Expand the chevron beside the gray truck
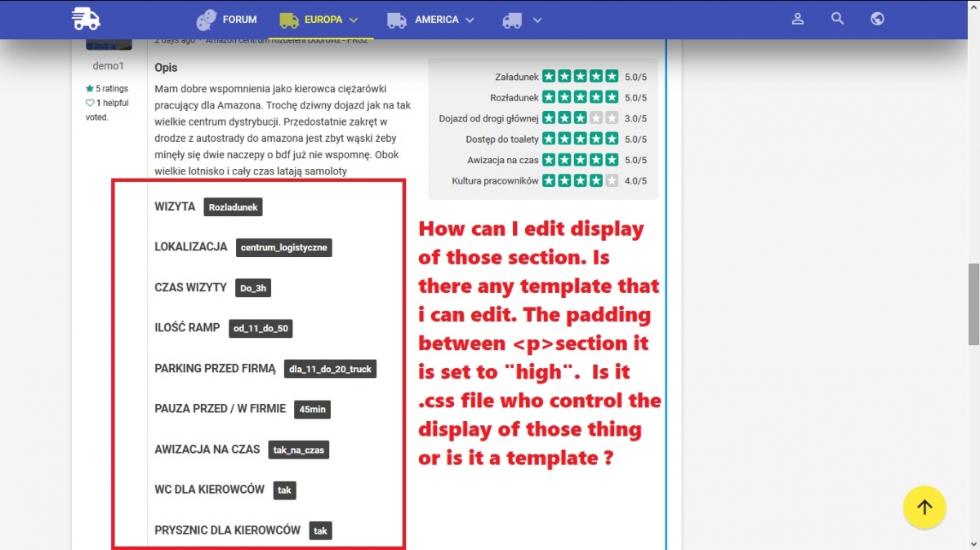 pos(536,20)
